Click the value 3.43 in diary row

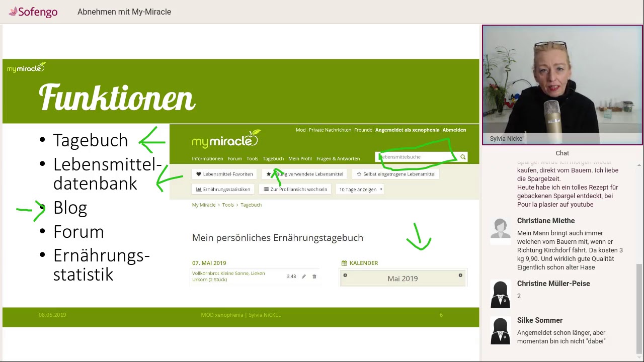291,277
